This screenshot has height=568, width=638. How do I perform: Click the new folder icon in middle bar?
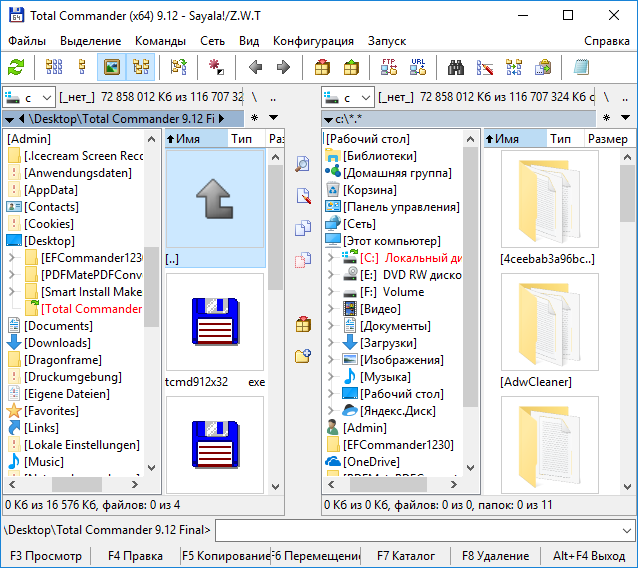pyautogui.click(x=303, y=356)
